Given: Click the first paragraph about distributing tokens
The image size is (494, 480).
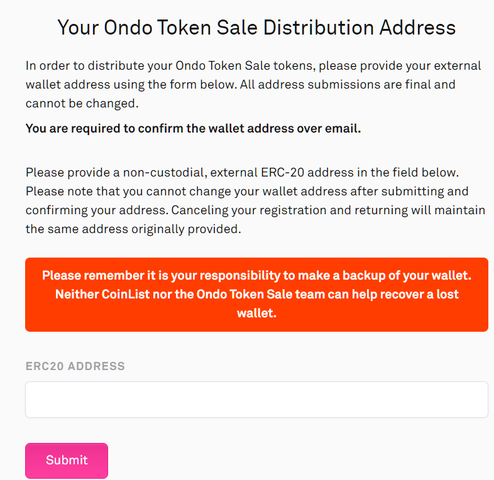Looking at the screenshot, I should coord(253,84).
